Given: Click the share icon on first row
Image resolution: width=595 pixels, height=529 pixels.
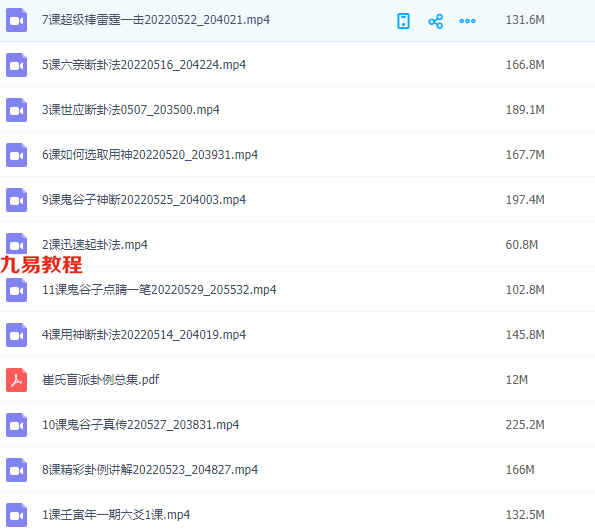Looking at the screenshot, I should [x=435, y=21].
